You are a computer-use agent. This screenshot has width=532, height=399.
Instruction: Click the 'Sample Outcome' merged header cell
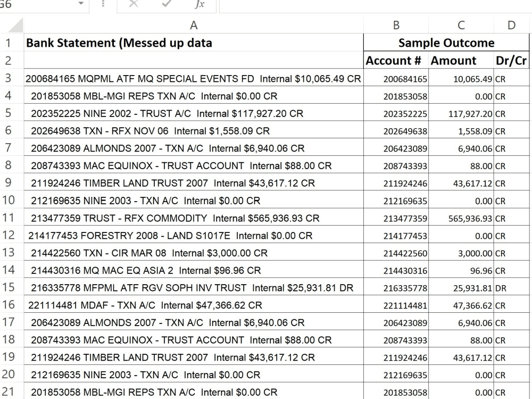446,43
